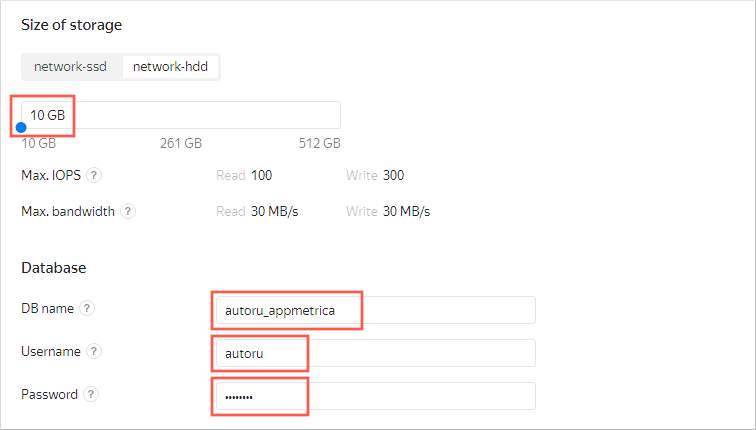Click the 261 GB midpoint slider mark

click(x=181, y=143)
